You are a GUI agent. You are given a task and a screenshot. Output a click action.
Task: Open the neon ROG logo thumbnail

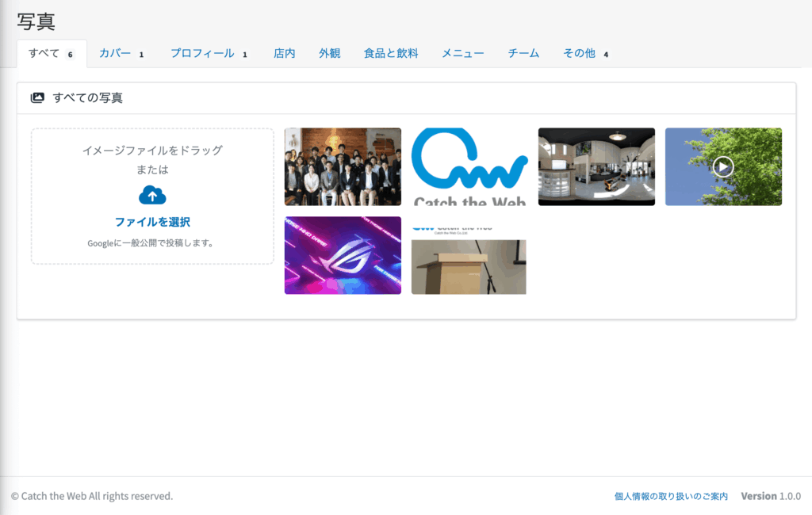tap(343, 255)
